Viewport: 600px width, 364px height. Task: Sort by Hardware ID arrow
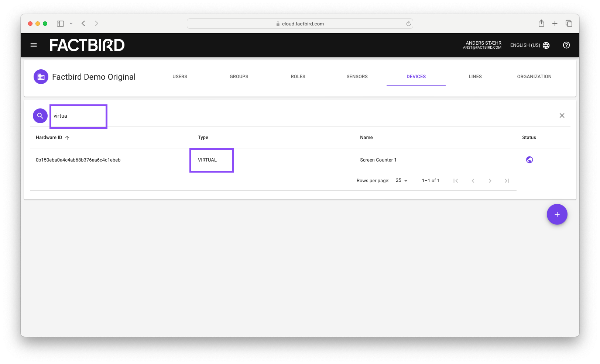(x=67, y=138)
